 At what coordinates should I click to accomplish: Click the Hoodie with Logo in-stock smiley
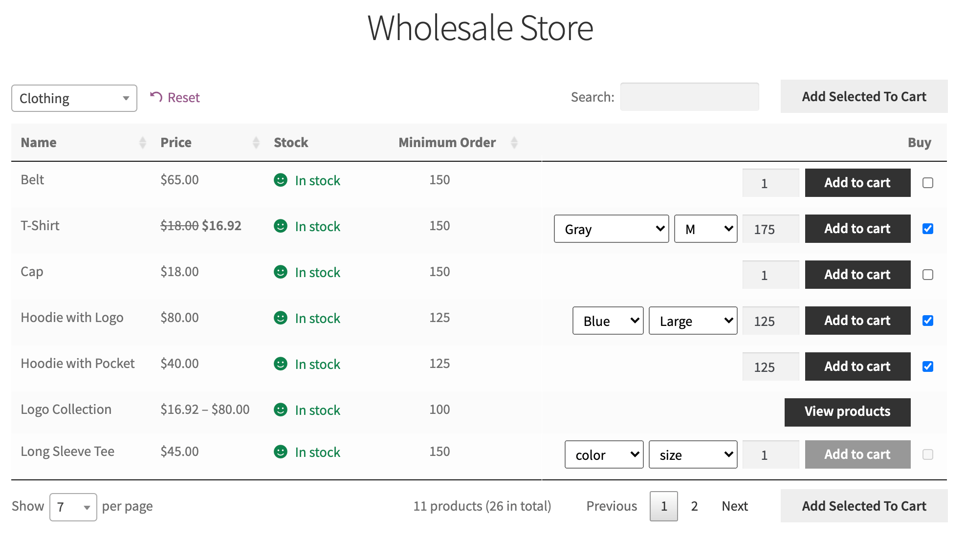coord(281,318)
